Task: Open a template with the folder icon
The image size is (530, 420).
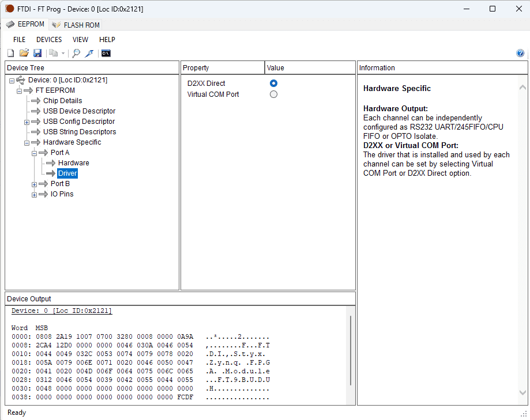Action: (x=24, y=54)
